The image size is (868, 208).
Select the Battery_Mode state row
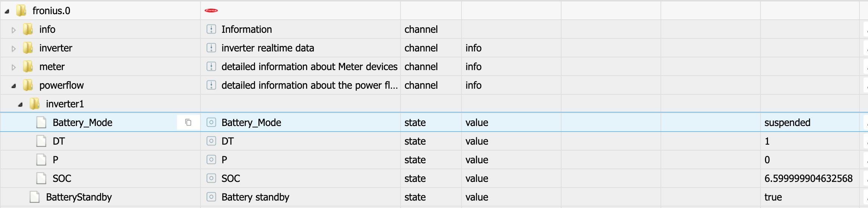coord(82,122)
